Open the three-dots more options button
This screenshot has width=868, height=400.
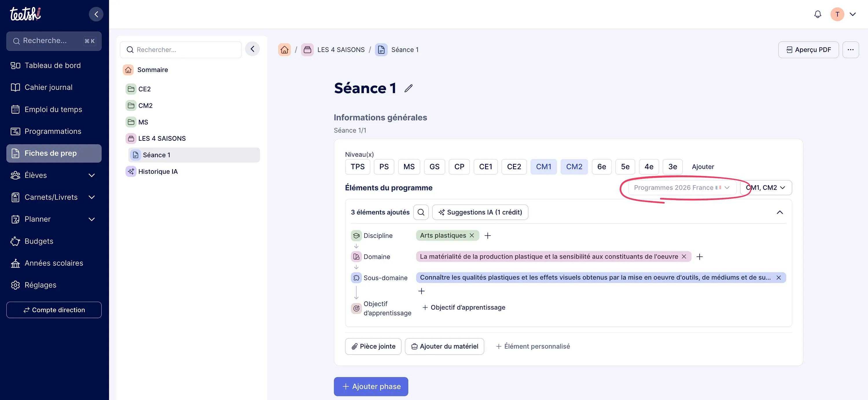click(x=850, y=50)
